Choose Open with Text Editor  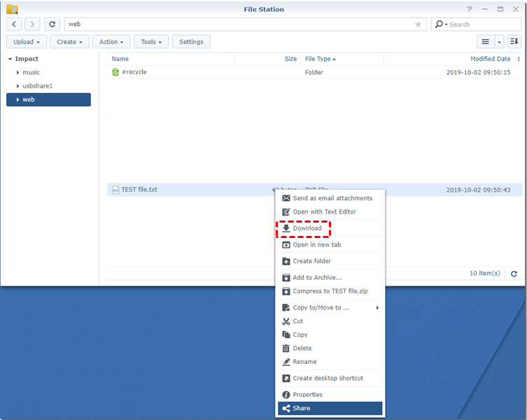(x=330, y=211)
